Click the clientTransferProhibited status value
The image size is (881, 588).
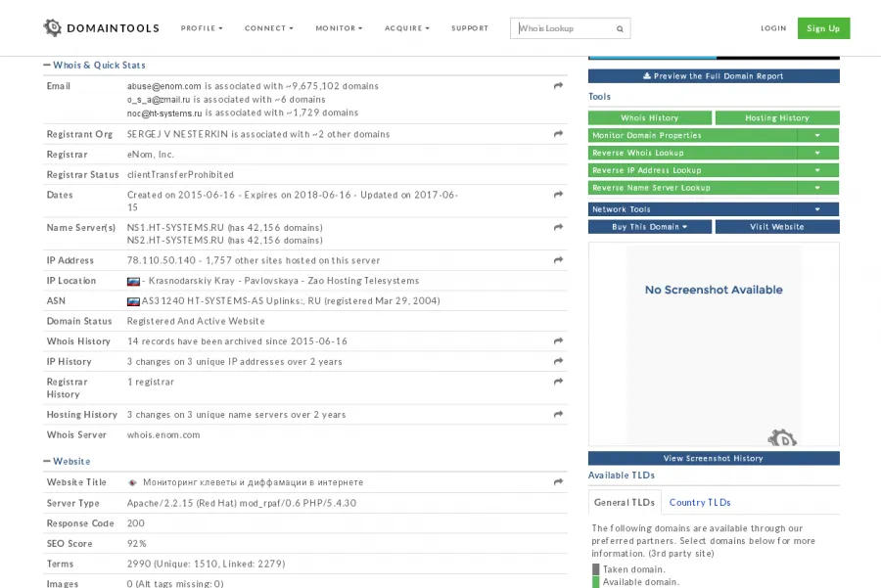[180, 175]
